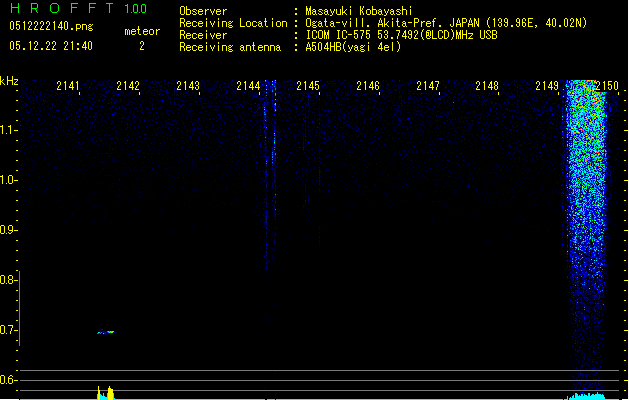629x400 pixels.
Task: Click time axis label 2144
Action: coord(248,86)
